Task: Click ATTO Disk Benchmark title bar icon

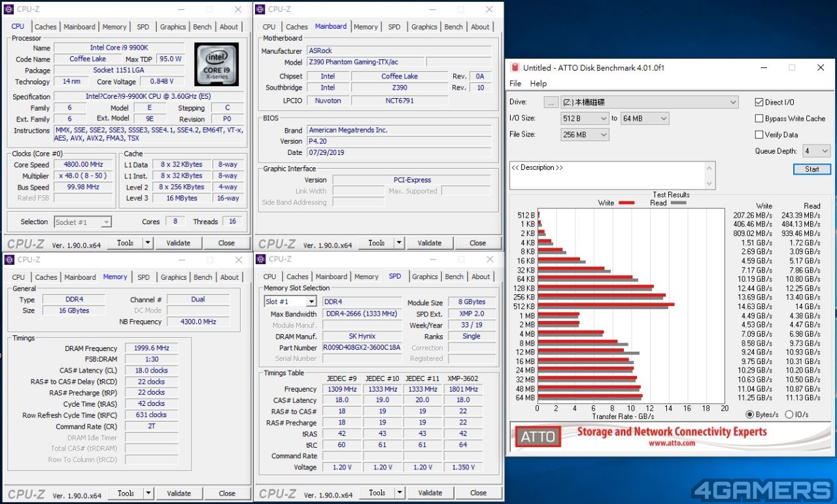Action: [515, 67]
